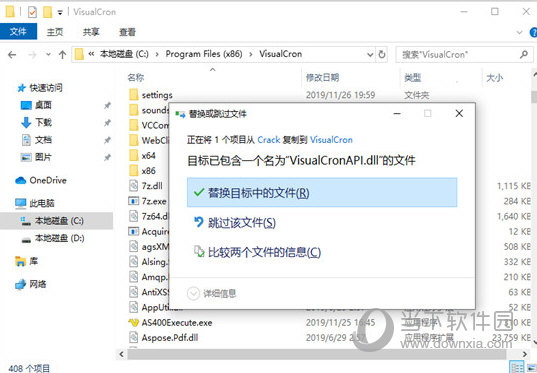Viewport: 537px width, 373px height.
Task: Open customize quick access toolbar dropdown
Action: coord(60,13)
